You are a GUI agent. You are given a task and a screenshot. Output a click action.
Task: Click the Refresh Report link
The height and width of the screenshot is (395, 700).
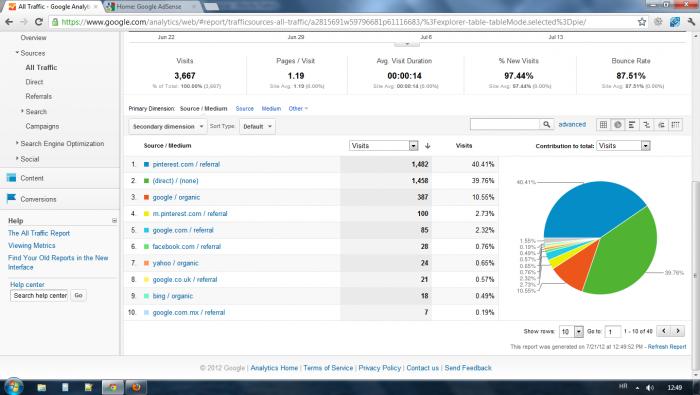pos(667,347)
